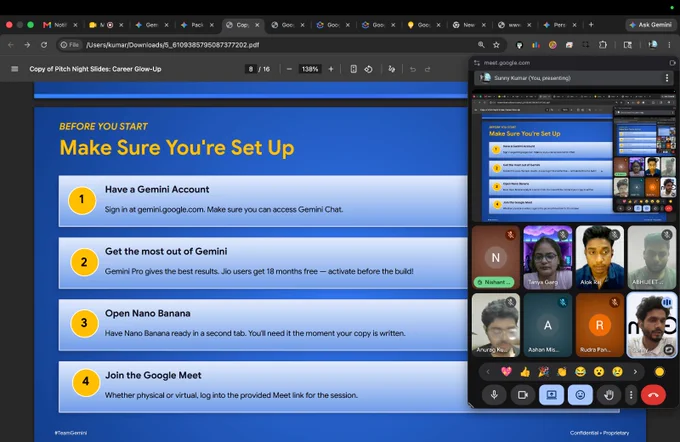
Task: Send the clapping hands reaction
Action: click(562, 372)
